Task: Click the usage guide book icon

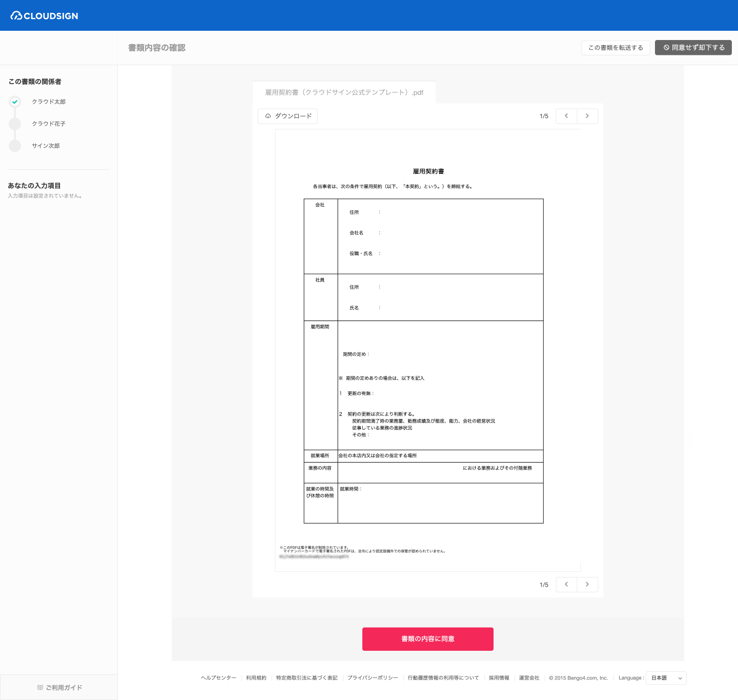Action: [40, 688]
